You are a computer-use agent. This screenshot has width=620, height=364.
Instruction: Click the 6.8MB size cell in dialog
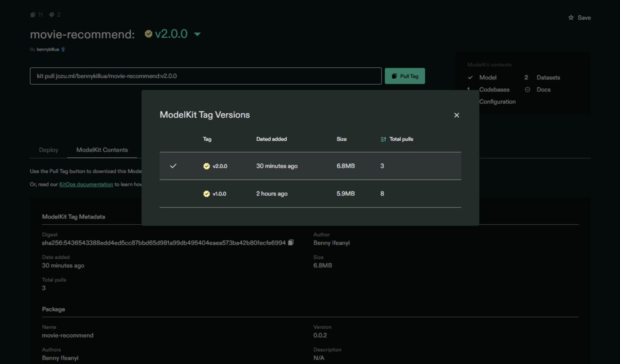pos(346,166)
